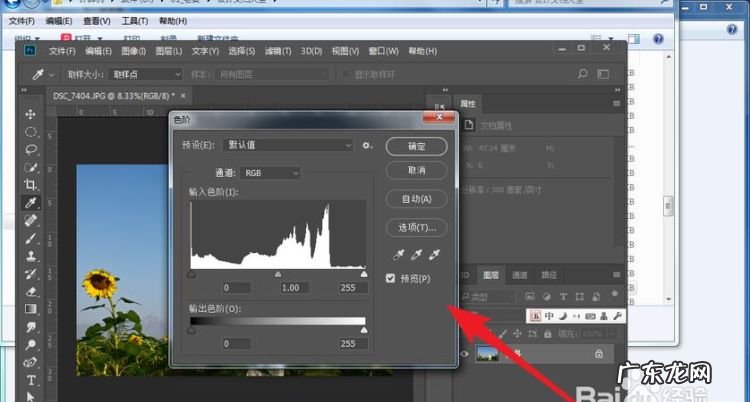
Task: Pick the white point eyedropper in Levels
Action: 433,257
